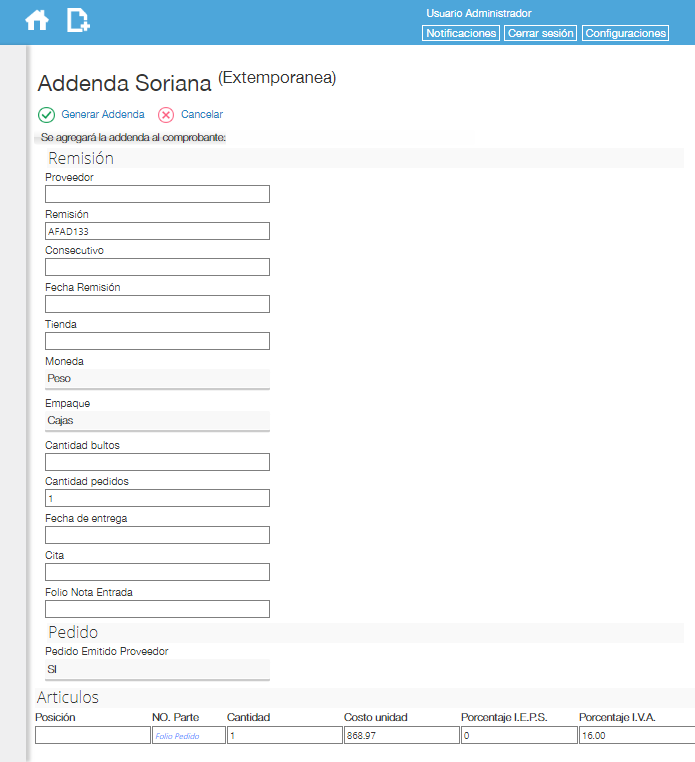Screen dimensions: 695x762
Task: Click the Folio Nota Entrada field
Action: click(x=157, y=609)
